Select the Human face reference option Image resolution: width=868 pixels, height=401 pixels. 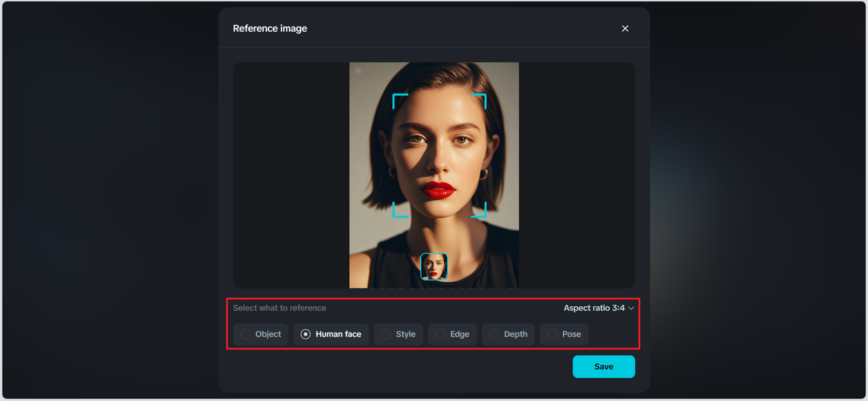[x=331, y=334]
